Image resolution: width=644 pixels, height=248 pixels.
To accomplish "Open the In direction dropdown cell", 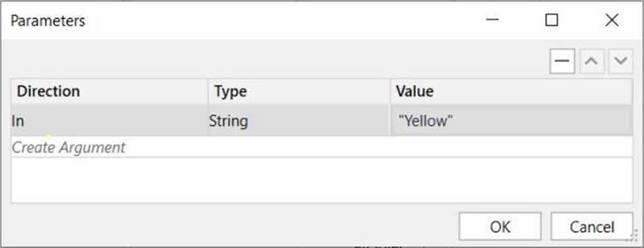I will 110,121.
